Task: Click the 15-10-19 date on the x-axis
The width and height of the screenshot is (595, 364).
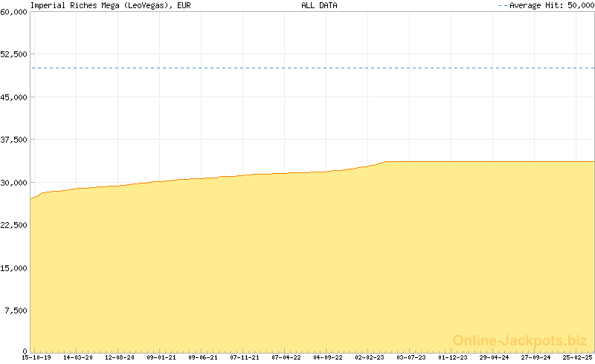Action: click(36, 357)
